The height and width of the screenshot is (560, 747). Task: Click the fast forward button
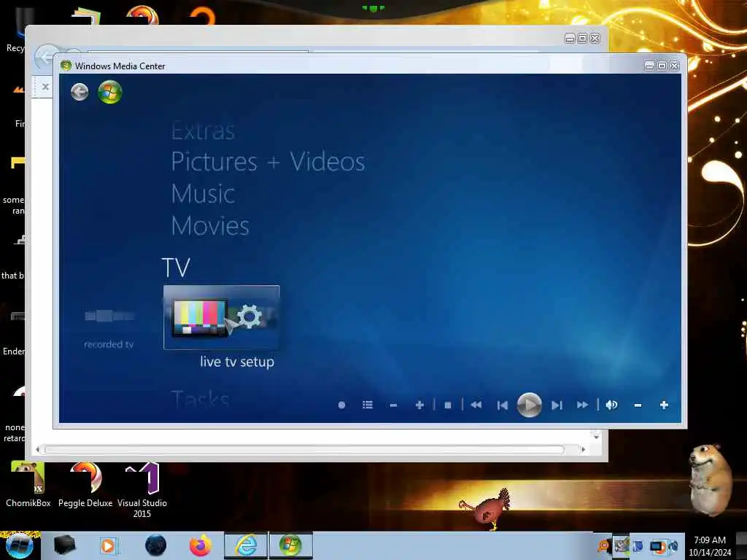pos(582,405)
